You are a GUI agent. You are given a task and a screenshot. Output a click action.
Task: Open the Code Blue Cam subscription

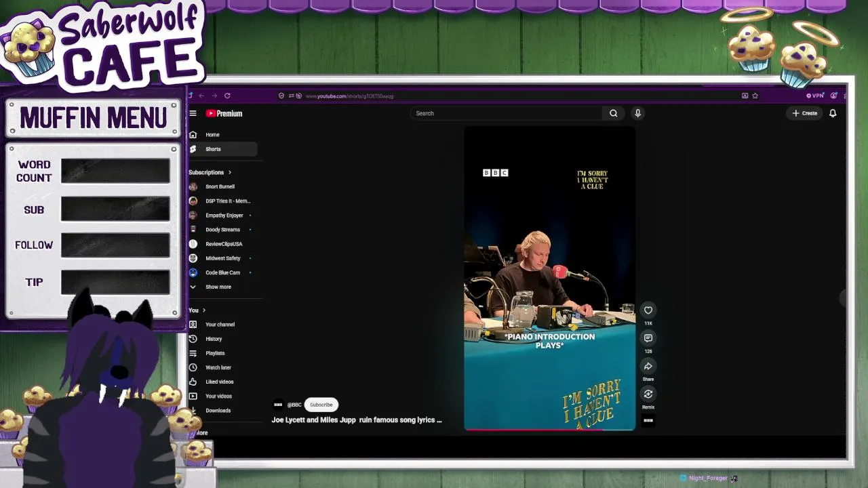[x=222, y=272]
